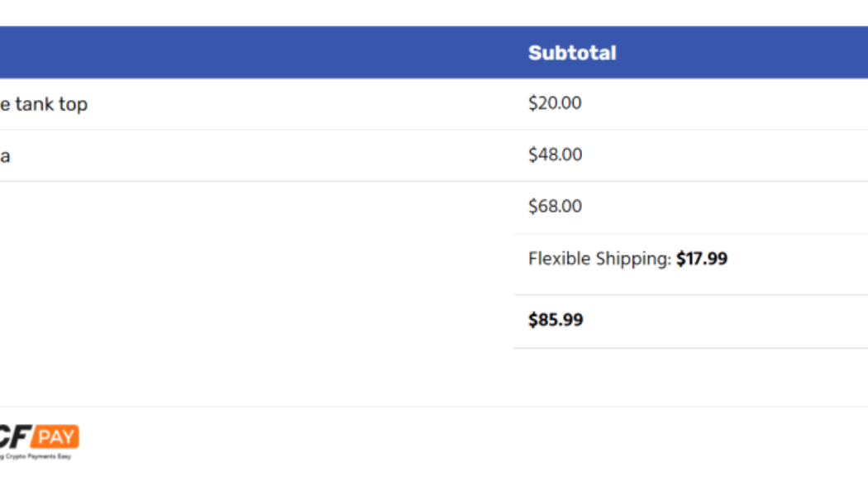Click the Subtotal column header

tap(572, 53)
